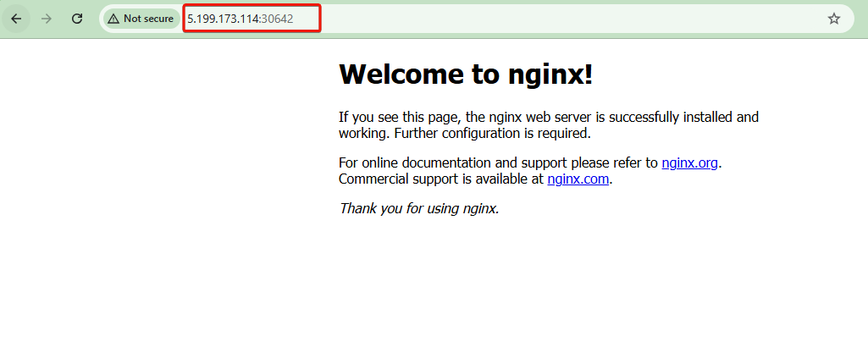Click the warning triangle security icon

[x=113, y=19]
